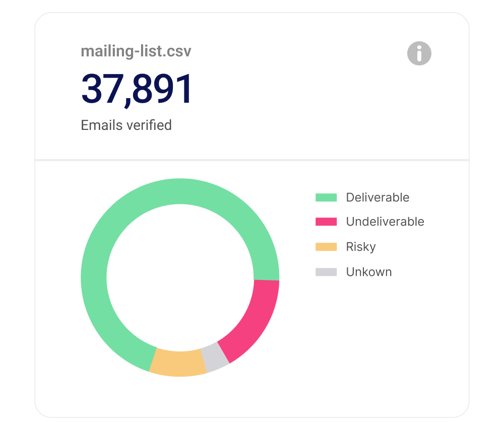Toggle the Deliverable legend label
Viewport: 504px width, 430px height.
pyautogui.click(x=377, y=197)
